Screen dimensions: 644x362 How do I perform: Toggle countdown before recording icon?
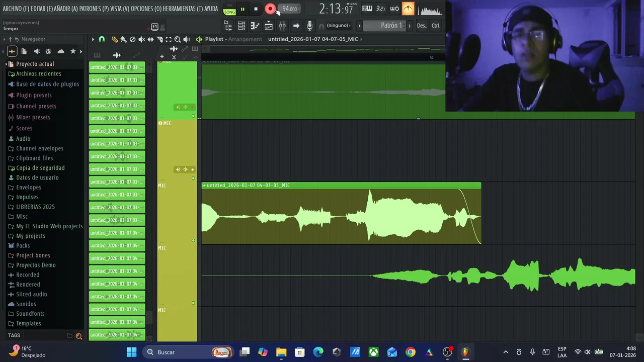381,9
